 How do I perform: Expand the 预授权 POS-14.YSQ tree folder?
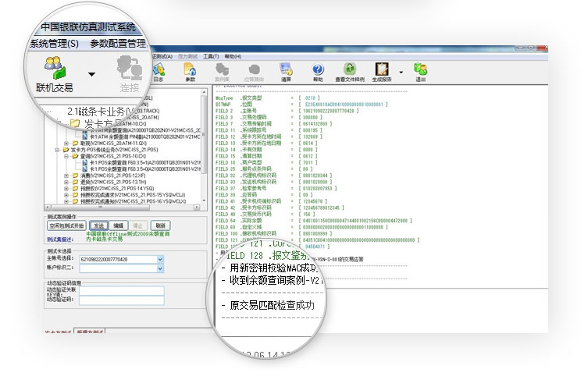pyautogui.click(x=66, y=188)
